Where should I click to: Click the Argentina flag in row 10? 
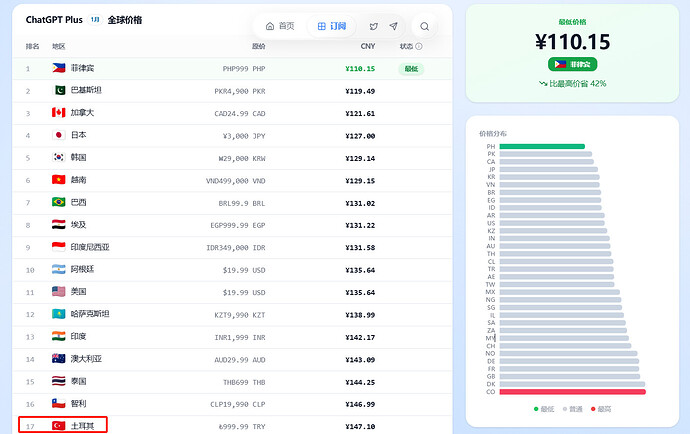tap(59, 269)
